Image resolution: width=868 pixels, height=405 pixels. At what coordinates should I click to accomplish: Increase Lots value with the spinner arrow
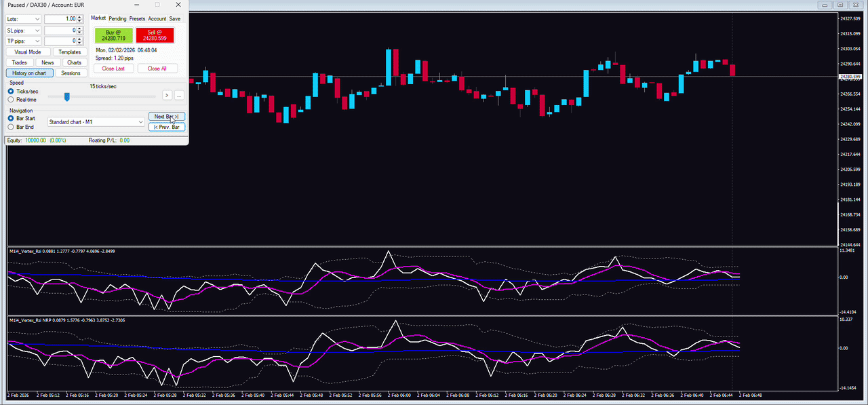79,18
